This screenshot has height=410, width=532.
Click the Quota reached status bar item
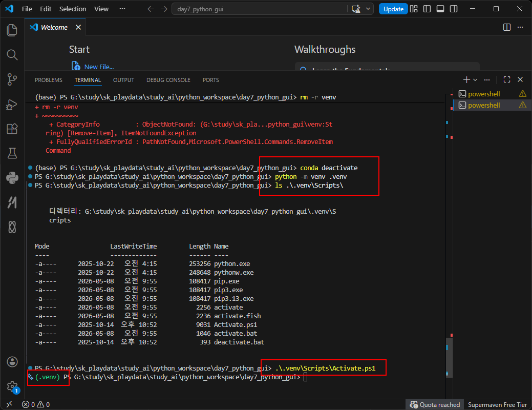(x=435, y=404)
